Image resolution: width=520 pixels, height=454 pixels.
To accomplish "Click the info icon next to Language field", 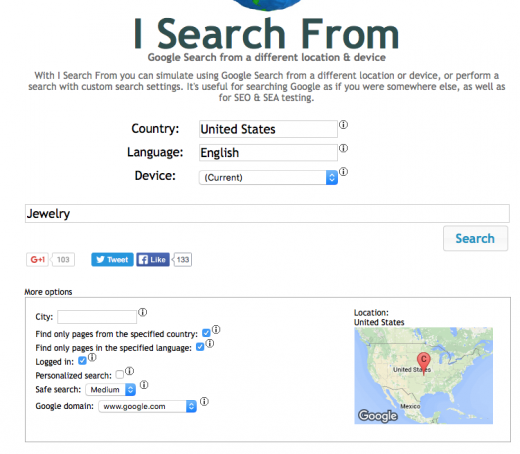I will click(343, 148).
